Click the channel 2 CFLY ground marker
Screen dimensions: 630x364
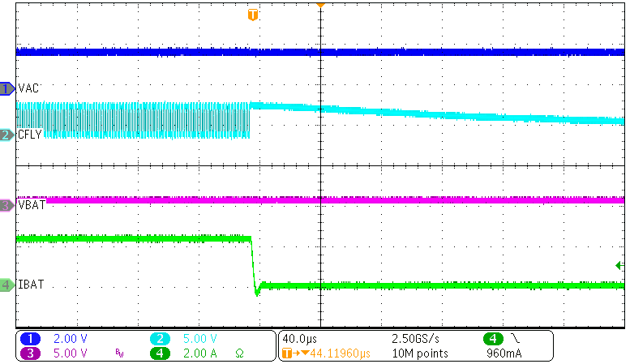click(x=7, y=135)
